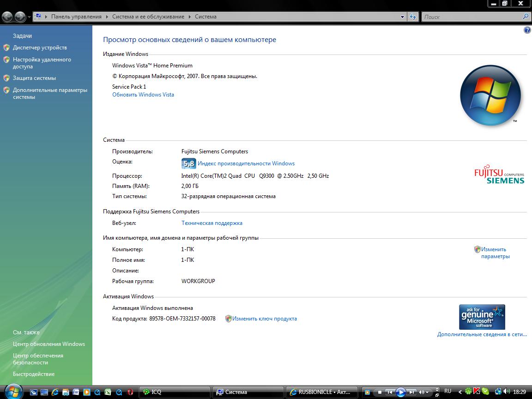Click the genuine Microsoft software badge
The height and width of the screenshot is (399, 532).
[482, 317]
